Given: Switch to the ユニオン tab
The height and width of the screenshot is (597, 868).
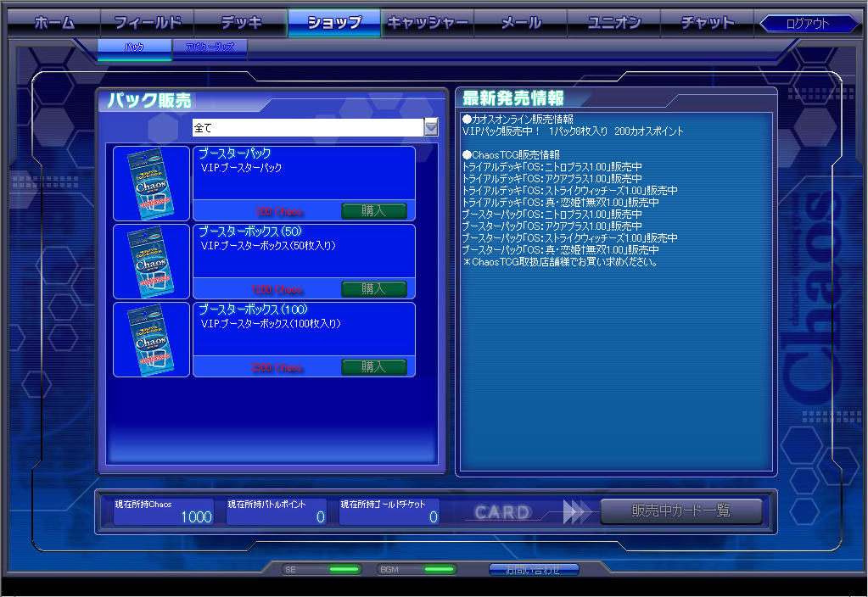Looking at the screenshot, I should [614, 23].
